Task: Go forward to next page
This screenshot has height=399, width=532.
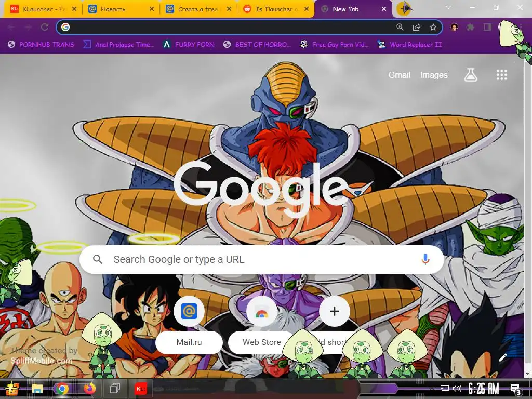Action: pos(28,27)
